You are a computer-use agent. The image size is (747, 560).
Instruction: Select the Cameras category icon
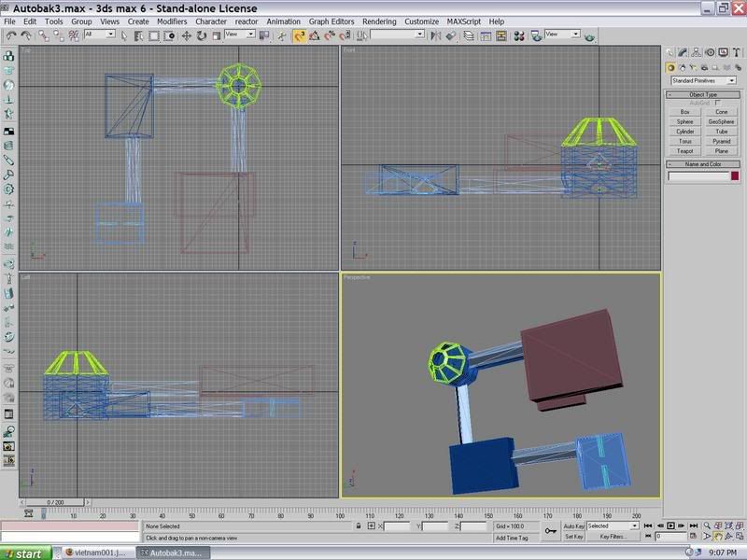[x=704, y=67]
